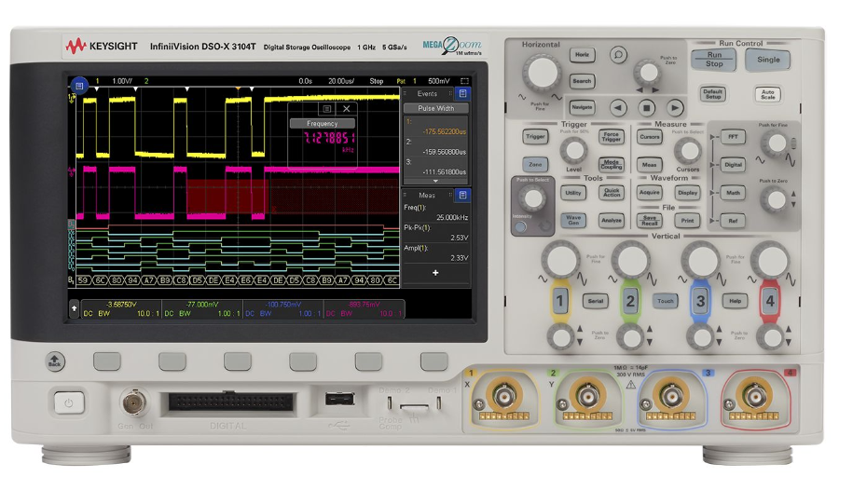Open the 500mV trigger level setting
Image resolution: width=853 pixels, height=504 pixels.
pyautogui.click(x=438, y=81)
